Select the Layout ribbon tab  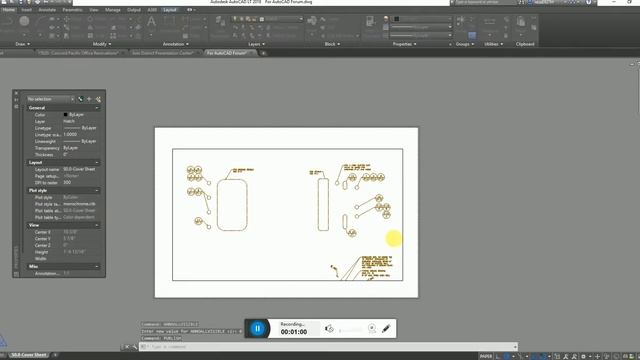point(170,10)
